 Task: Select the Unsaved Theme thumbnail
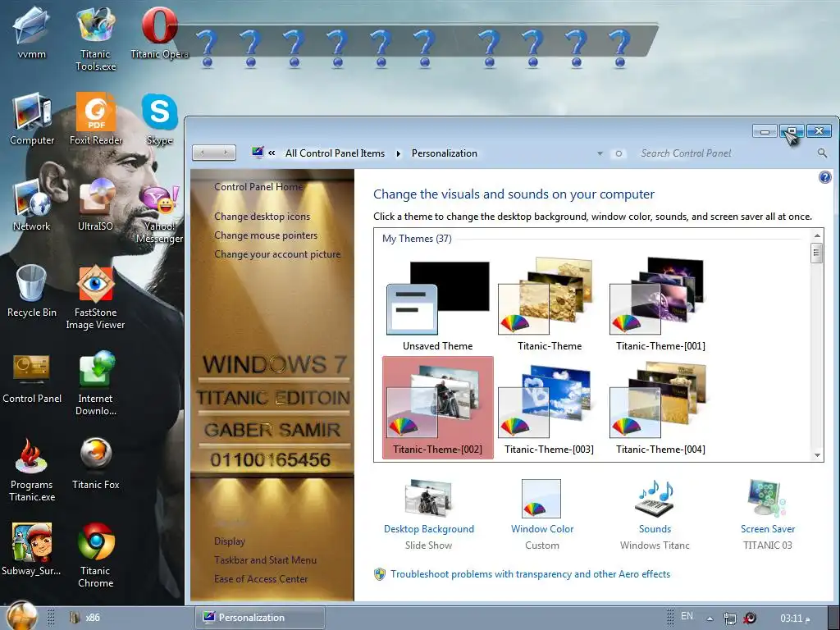coord(438,305)
